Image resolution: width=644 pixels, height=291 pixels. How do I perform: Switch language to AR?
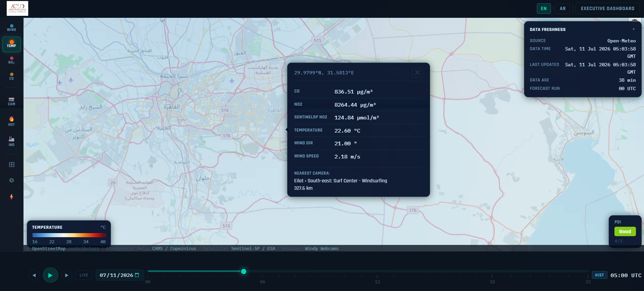(563, 8)
